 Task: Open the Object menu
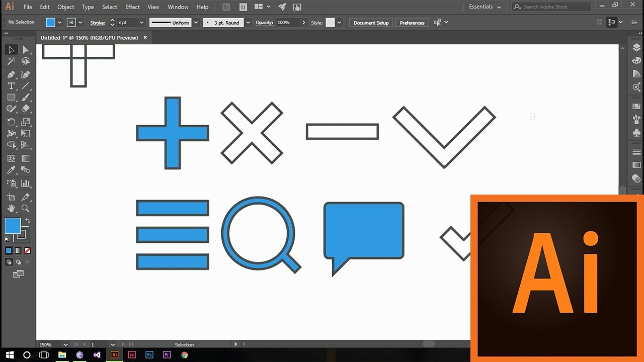(65, 7)
